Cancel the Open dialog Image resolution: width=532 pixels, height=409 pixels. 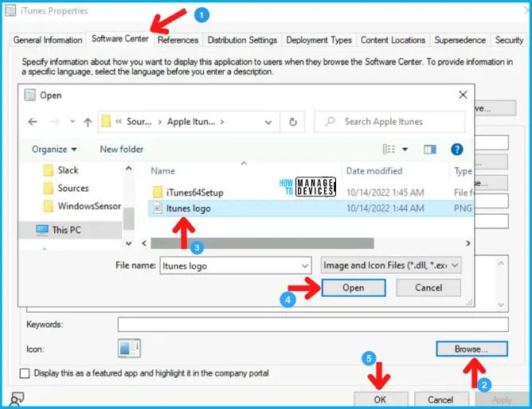428,288
